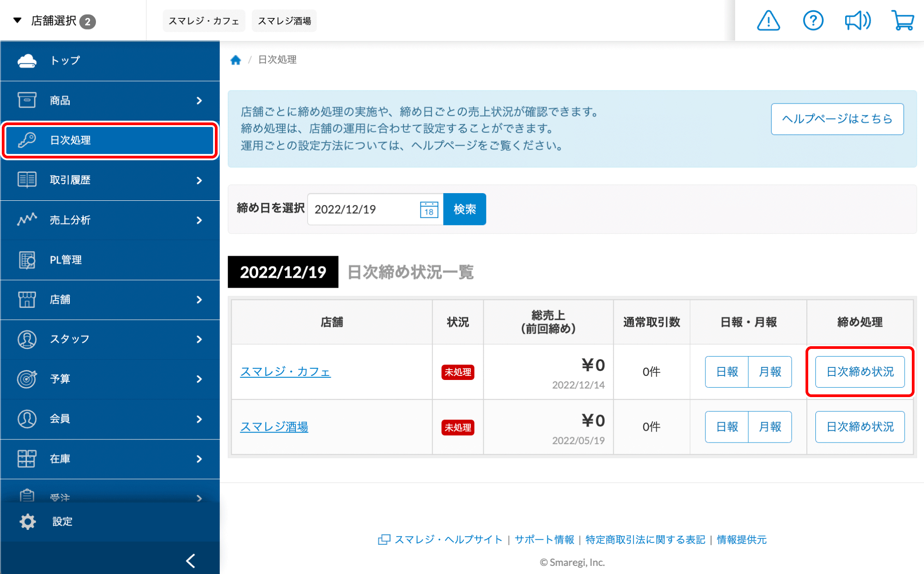The image size is (924, 574).
Task: Open the warning alerts triangle icon
Action: (x=768, y=21)
